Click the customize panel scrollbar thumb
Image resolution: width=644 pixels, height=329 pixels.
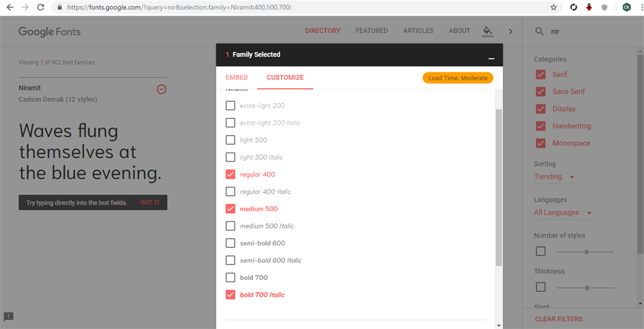click(x=499, y=187)
